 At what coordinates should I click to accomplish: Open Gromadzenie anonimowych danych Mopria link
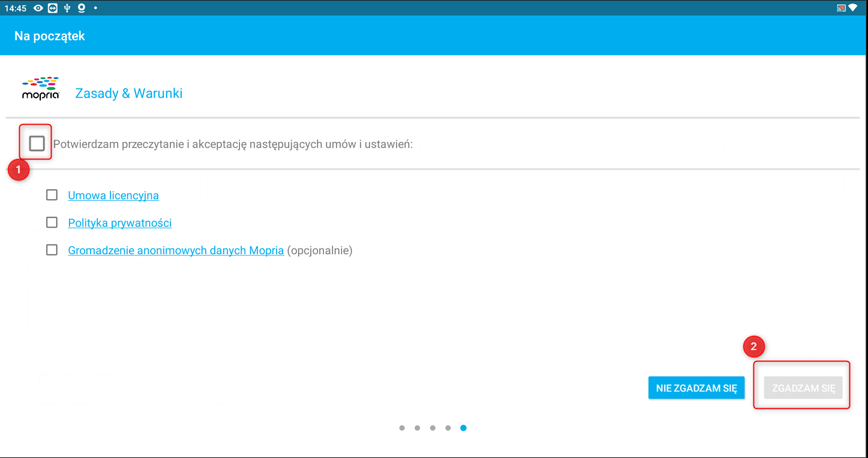[x=176, y=251]
